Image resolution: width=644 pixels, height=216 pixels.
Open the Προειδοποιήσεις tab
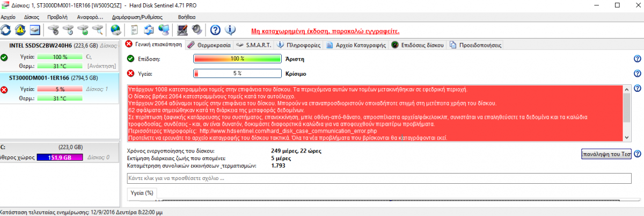(x=474, y=45)
